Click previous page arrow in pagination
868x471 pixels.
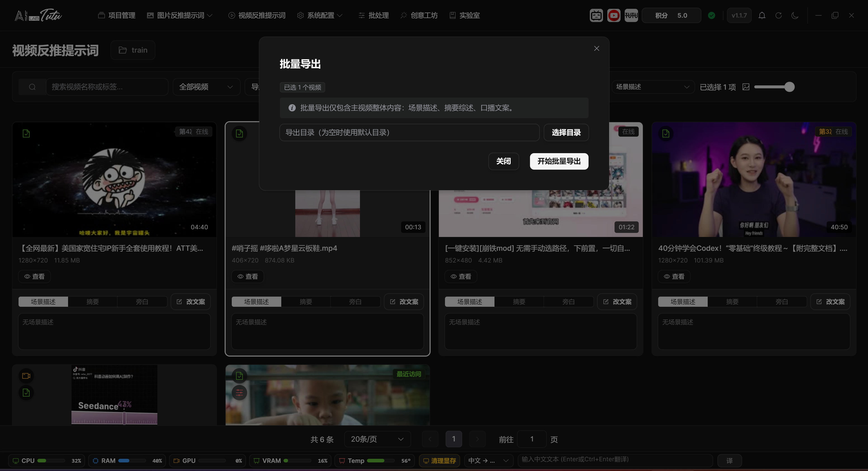point(430,439)
